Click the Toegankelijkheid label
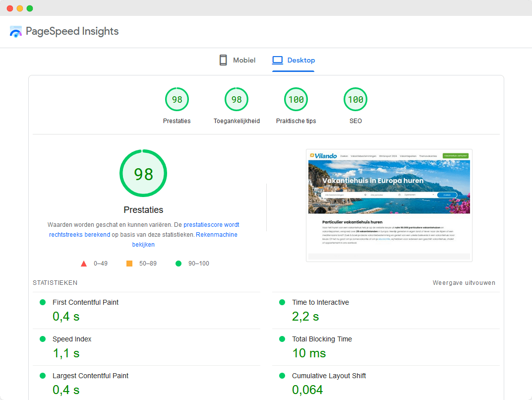532x400 pixels. pos(236,121)
